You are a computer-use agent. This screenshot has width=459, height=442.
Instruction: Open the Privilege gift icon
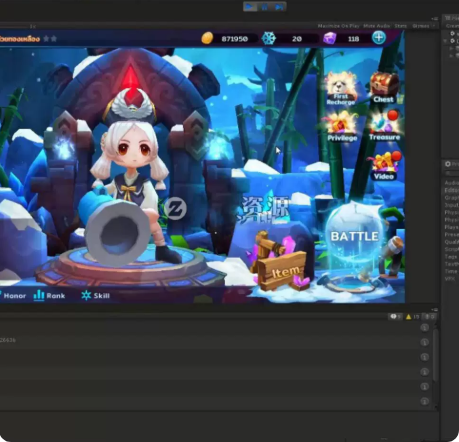click(x=342, y=127)
